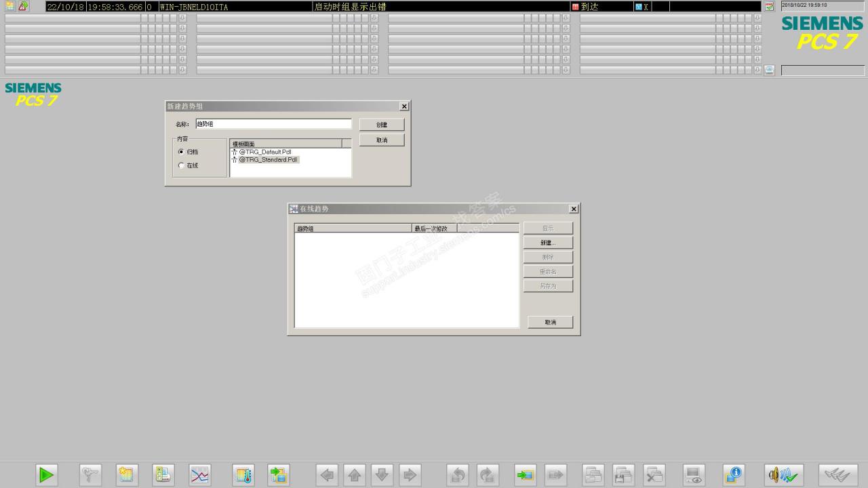This screenshot has width=868, height=488.
Task: Navigate with the up arrow icon
Action: (x=355, y=474)
